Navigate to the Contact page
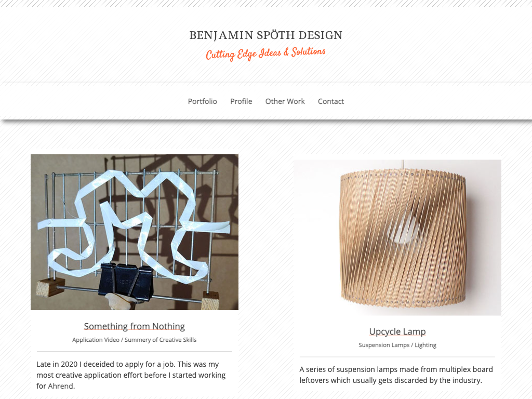The image size is (532, 399). 331,101
